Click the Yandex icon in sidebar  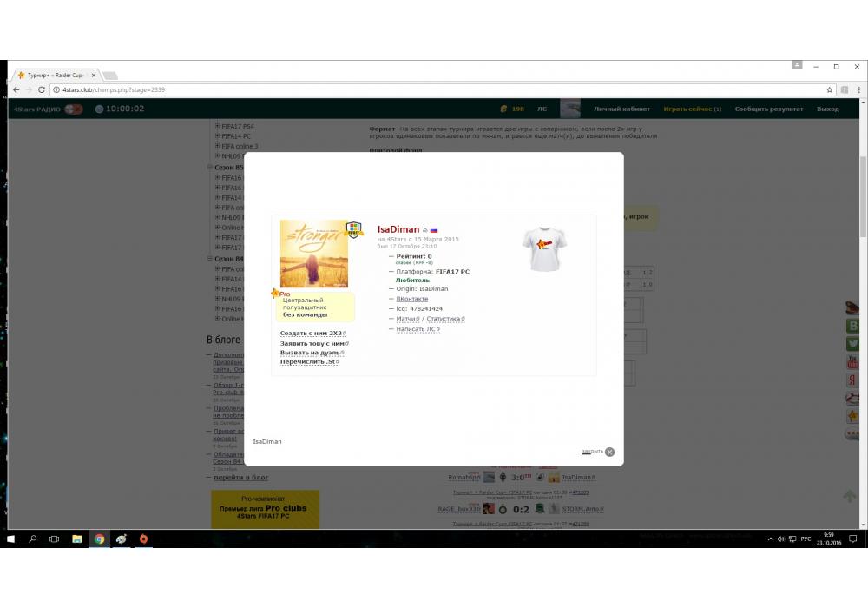(x=853, y=380)
